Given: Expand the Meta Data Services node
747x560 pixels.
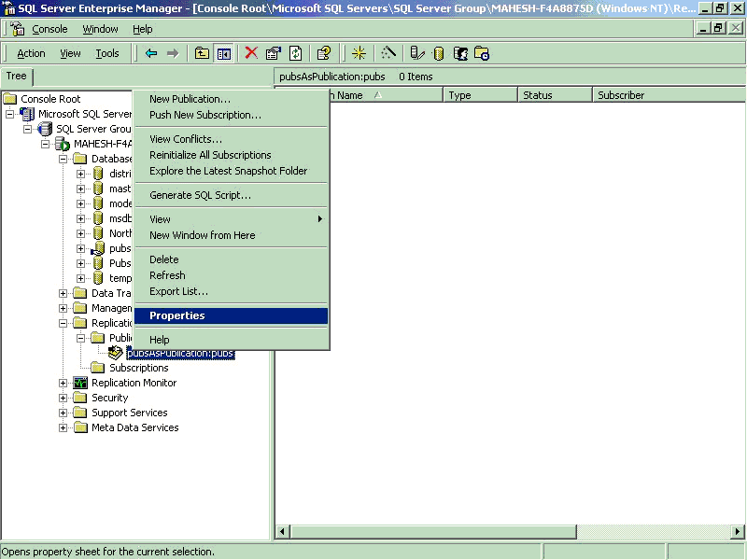Looking at the screenshot, I should click(x=63, y=427).
